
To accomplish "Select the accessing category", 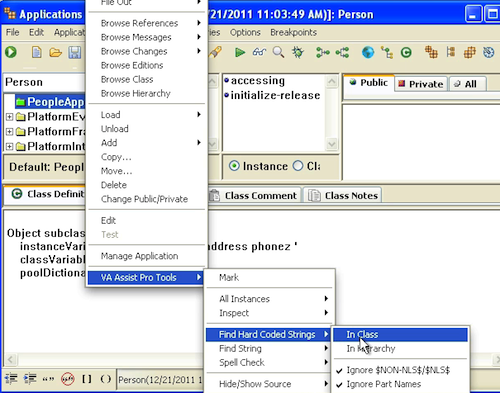I will pos(255,80).
